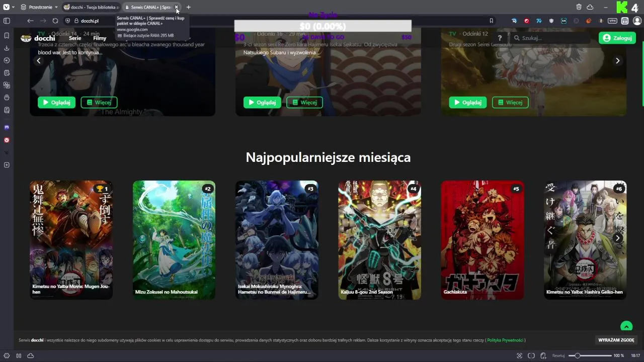Image resolution: width=644 pixels, height=362 pixels.
Task: Open the Serie menu on docchi
Action: [x=75, y=38]
